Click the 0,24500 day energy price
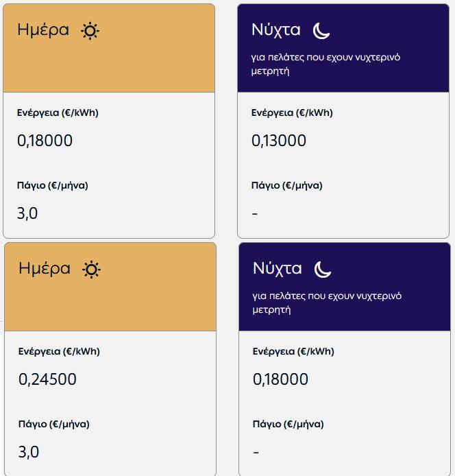Viewport: 455px width, 476px height. tap(47, 379)
